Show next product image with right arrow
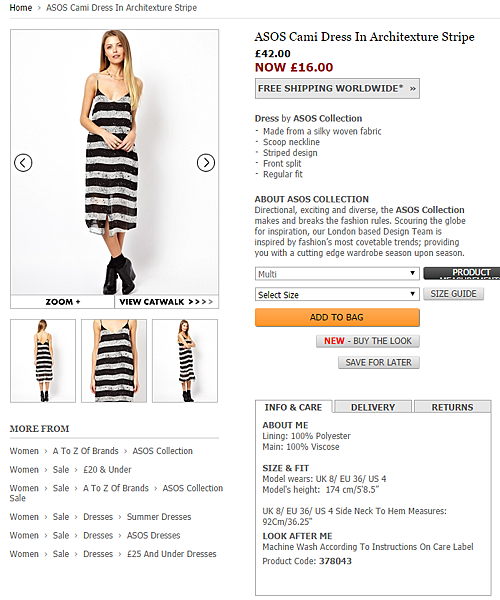Screen dimensions: 500x600 pos(206,163)
